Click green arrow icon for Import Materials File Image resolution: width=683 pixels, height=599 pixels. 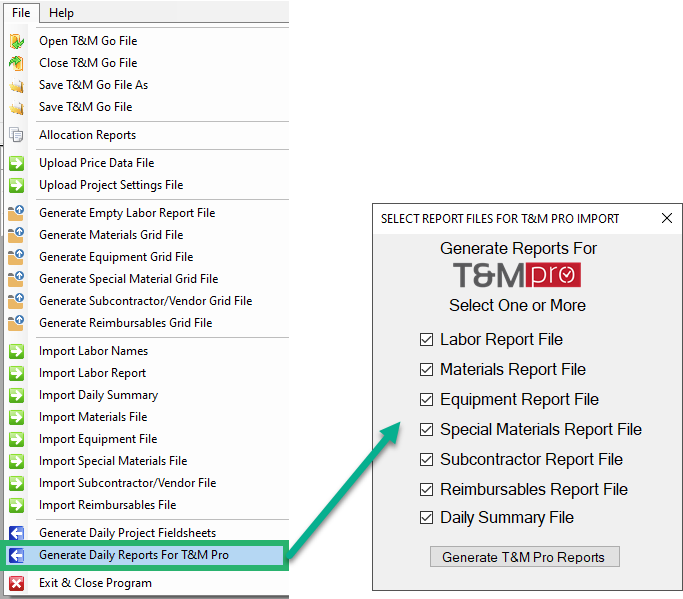tap(17, 417)
